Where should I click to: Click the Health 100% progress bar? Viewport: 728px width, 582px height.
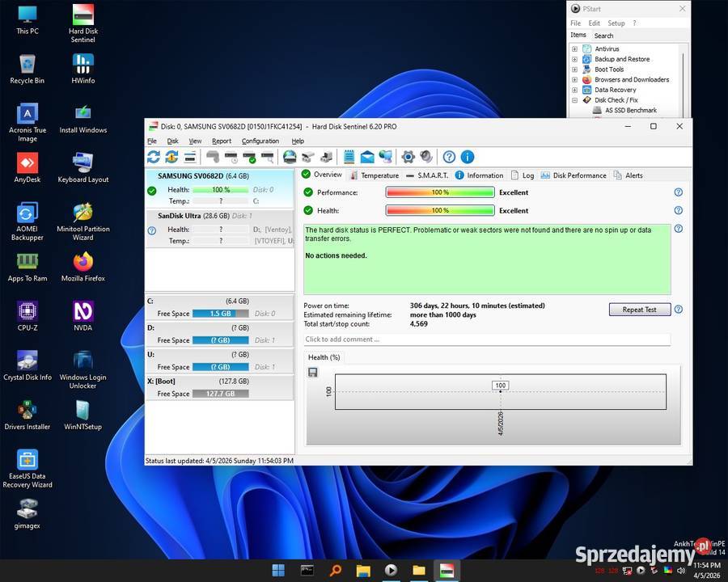click(x=439, y=210)
